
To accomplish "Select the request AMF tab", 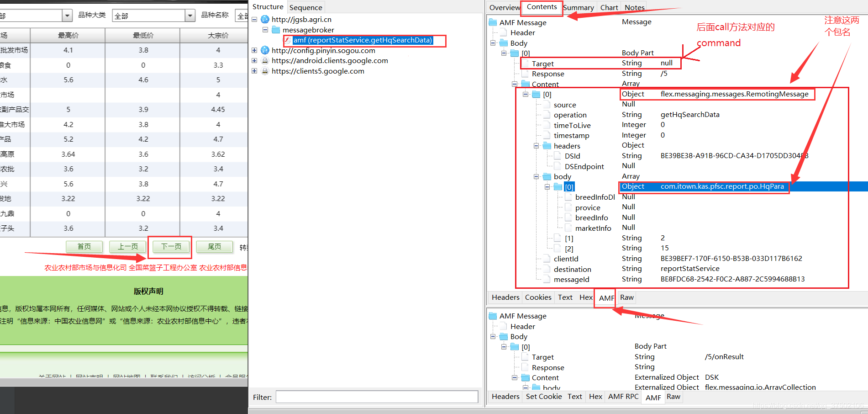I will tap(606, 298).
